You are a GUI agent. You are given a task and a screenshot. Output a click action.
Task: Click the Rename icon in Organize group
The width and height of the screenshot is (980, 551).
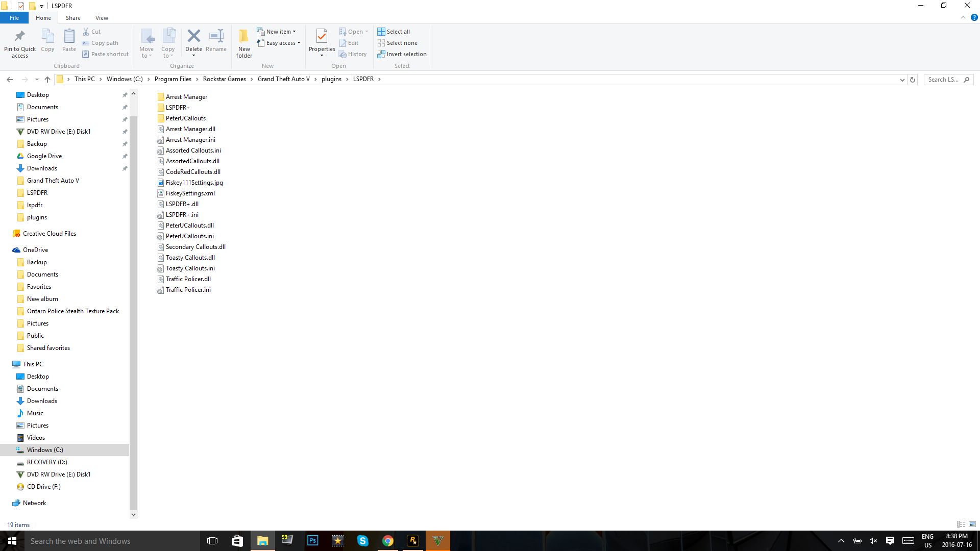point(216,36)
